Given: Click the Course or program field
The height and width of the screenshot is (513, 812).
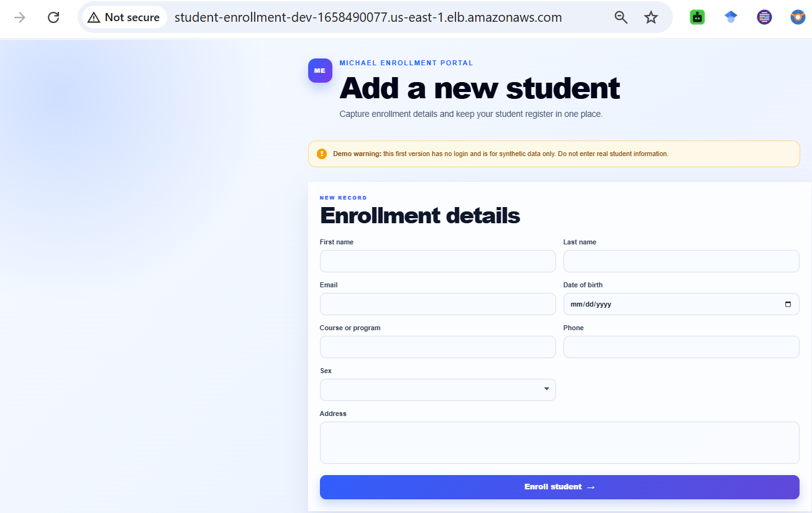Looking at the screenshot, I should pyautogui.click(x=438, y=347).
